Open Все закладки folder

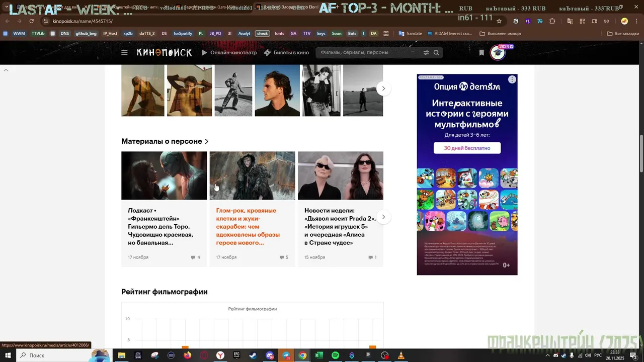click(x=623, y=34)
